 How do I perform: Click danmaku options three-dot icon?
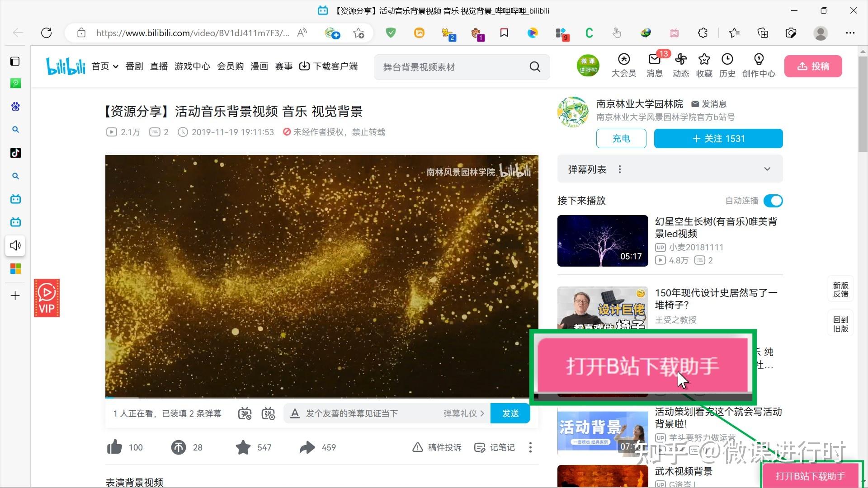point(619,169)
